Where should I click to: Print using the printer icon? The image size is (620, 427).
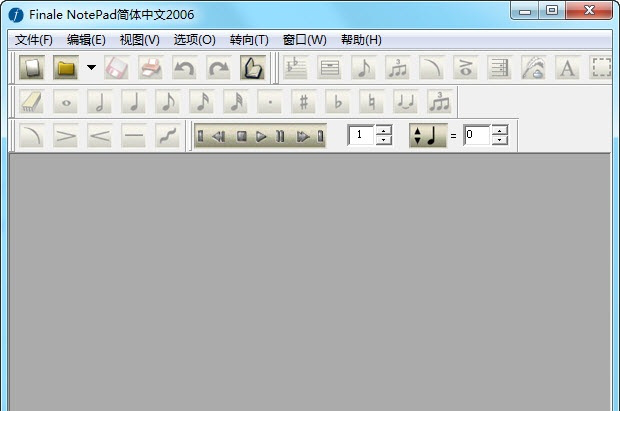click(151, 68)
